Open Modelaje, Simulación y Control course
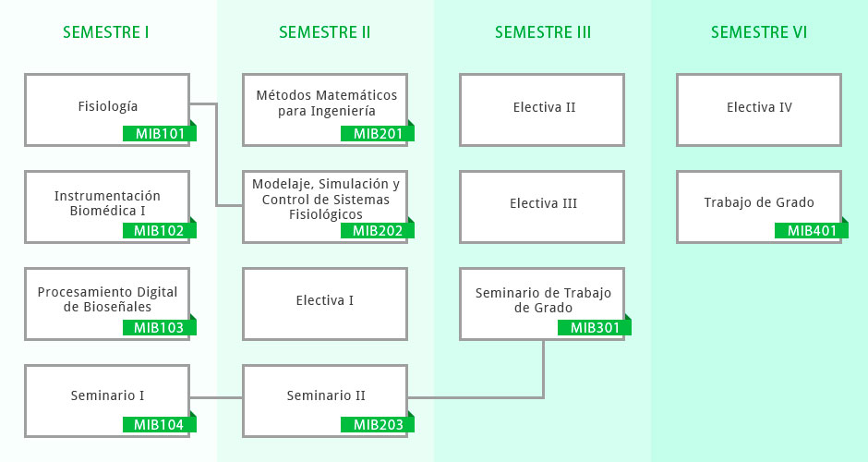The image size is (868, 462). point(325,207)
